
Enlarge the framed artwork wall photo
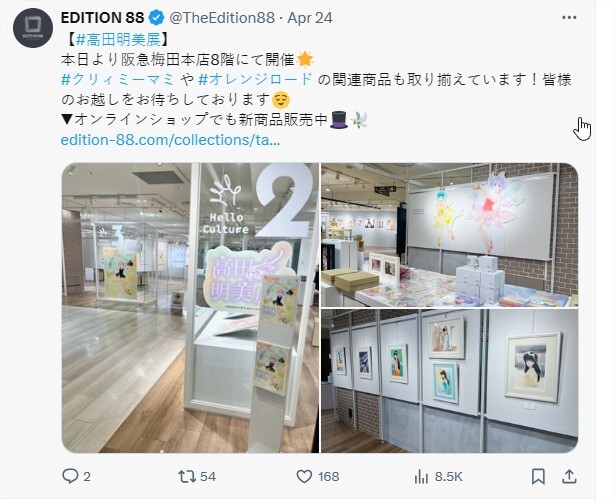(x=449, y=381)
